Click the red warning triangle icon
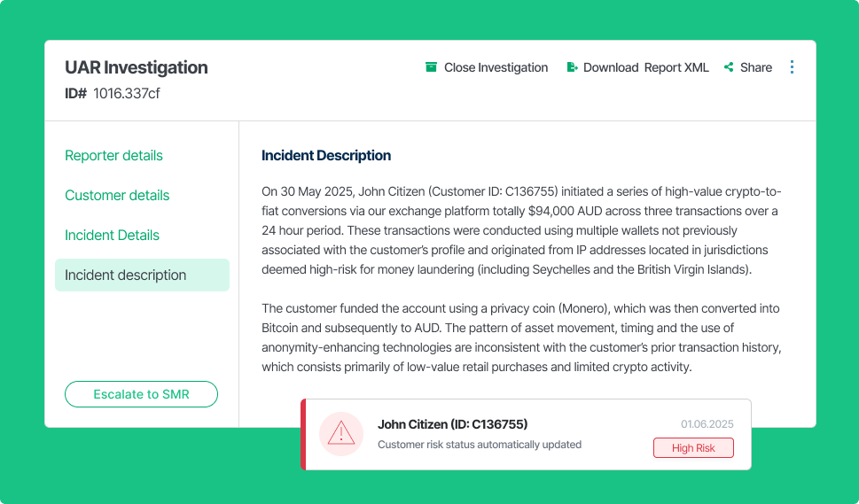The width and height of the screenshot is (859, 504). (x=341, y=434)
